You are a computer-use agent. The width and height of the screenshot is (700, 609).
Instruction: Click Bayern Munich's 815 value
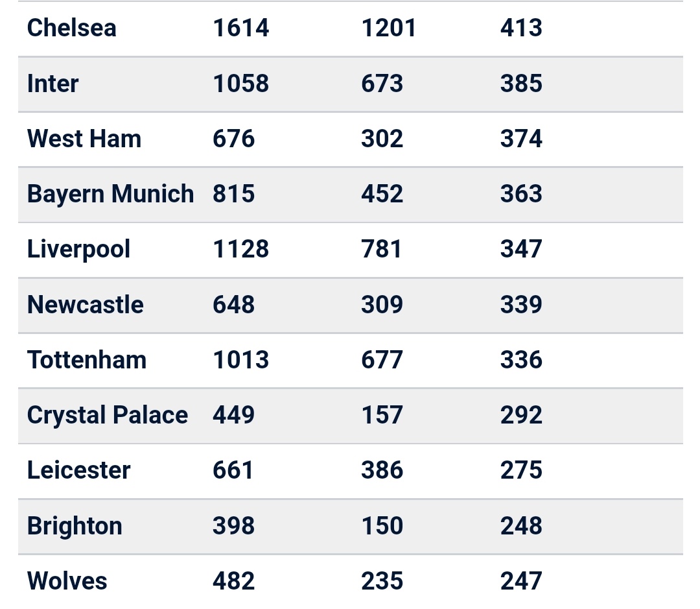233,194
